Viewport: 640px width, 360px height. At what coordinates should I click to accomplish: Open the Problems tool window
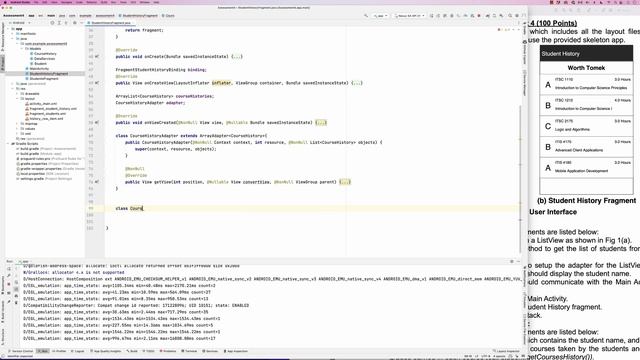coord(168,351)
